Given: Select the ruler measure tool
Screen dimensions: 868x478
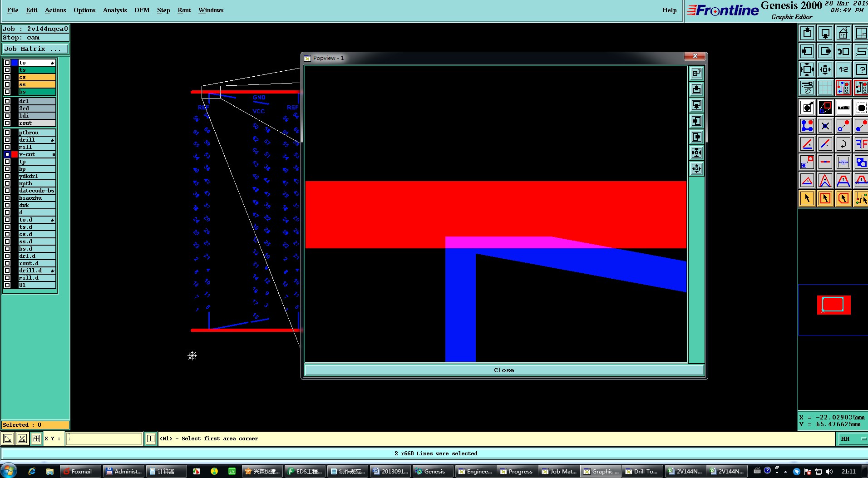Looking at the screenshot, I should coord(843,108).
